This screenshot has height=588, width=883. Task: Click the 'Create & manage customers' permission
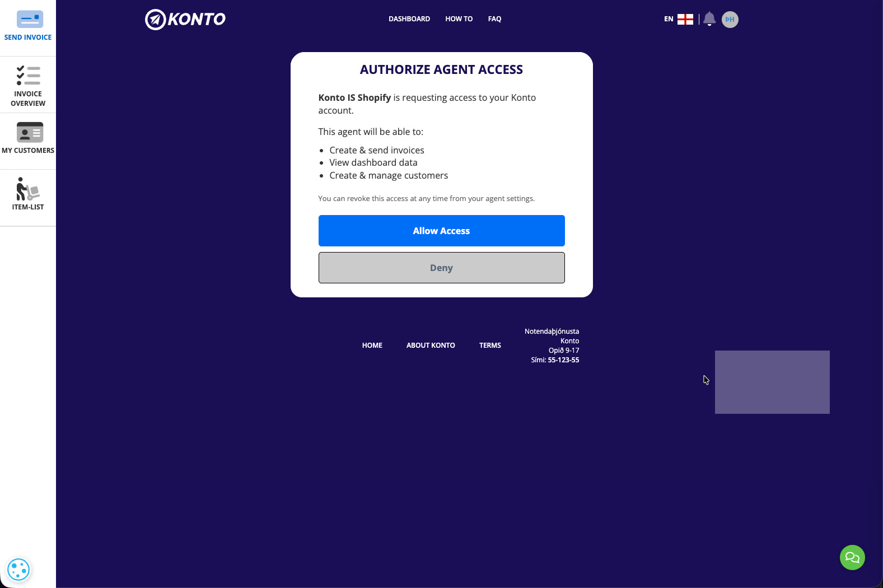(x=389, y=175)
